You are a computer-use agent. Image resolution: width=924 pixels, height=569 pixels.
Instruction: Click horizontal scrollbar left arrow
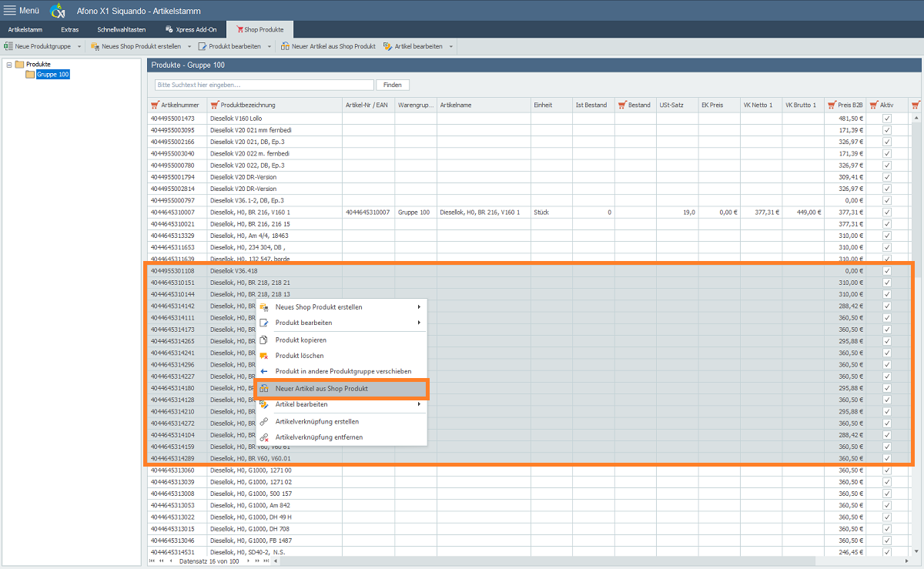point(277,562)
